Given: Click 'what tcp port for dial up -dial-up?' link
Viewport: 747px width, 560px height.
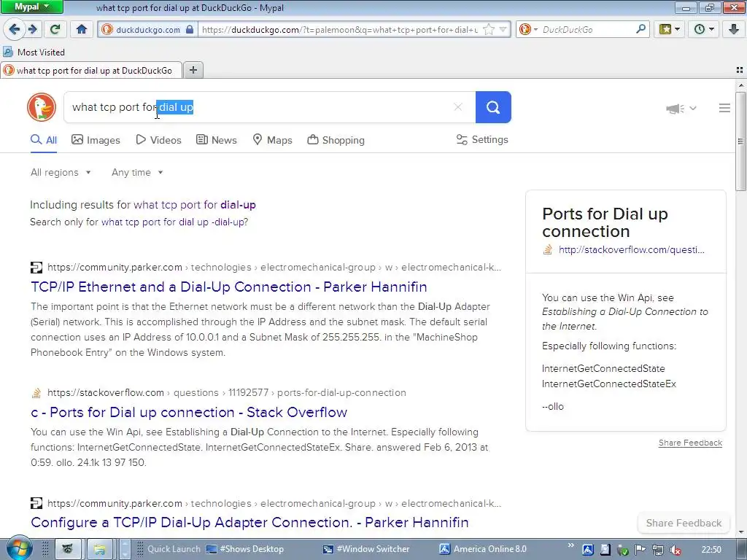Looking at the screenshot, I should (175, 222).
